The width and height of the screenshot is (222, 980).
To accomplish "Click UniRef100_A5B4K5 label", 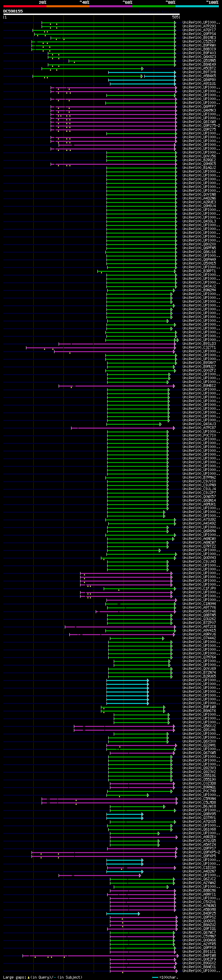I will click(199, 76).
